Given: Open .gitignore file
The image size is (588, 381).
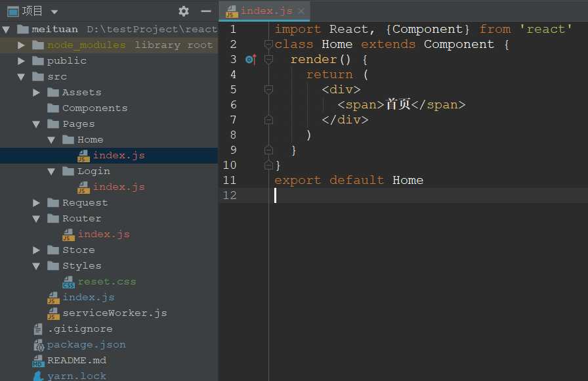Looking at the screenshot, I should pyautogui.click(x=80, y=329).
